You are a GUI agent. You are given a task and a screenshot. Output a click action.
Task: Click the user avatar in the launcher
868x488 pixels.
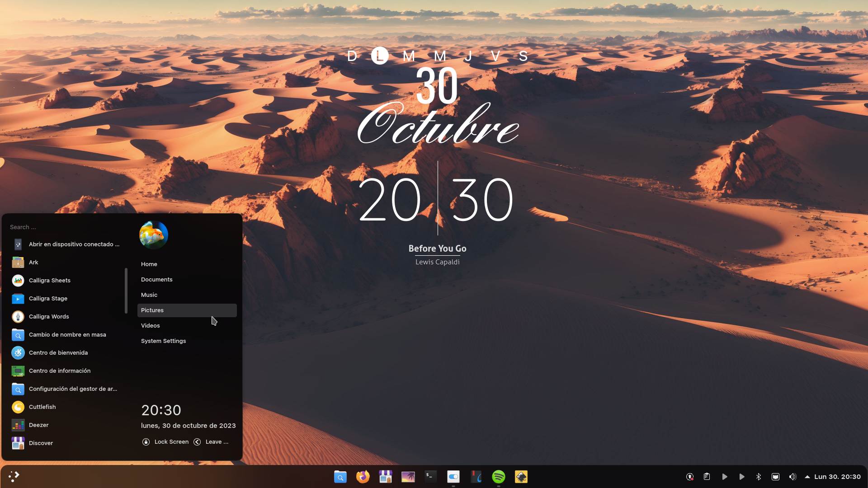pyautogui.click(x=154, y=235)
